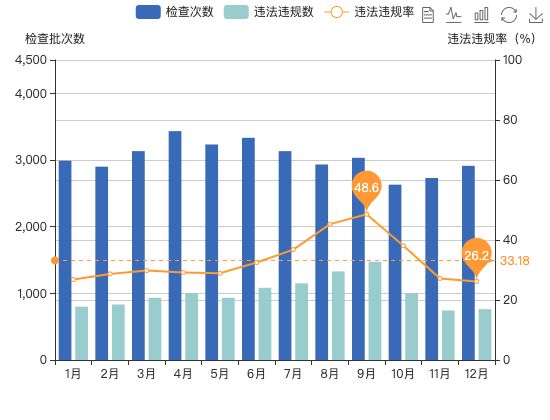Download chart as image icon
The height and width of the screenshot is (420, 550).
(x=536, y=15)
